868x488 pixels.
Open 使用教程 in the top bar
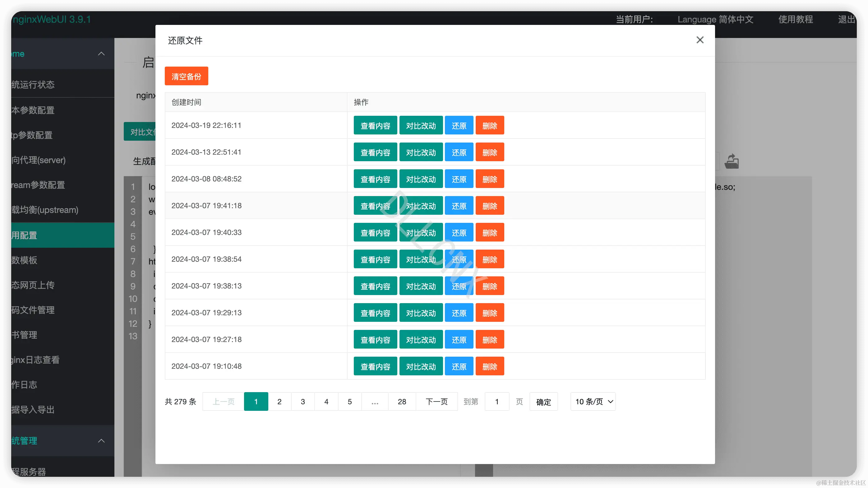(x=795, y=20)
